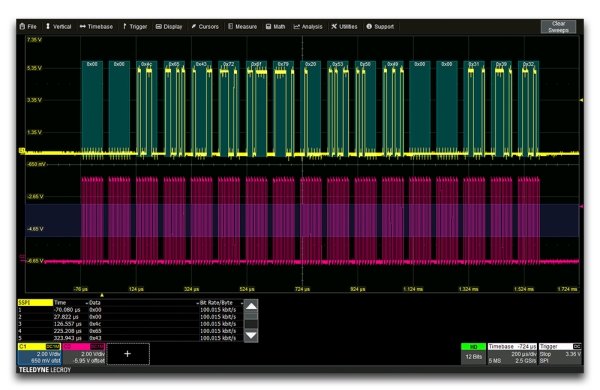Click the 1.124 ms time axis label
Screen dimensions: 600x390
tap(413, 289)
